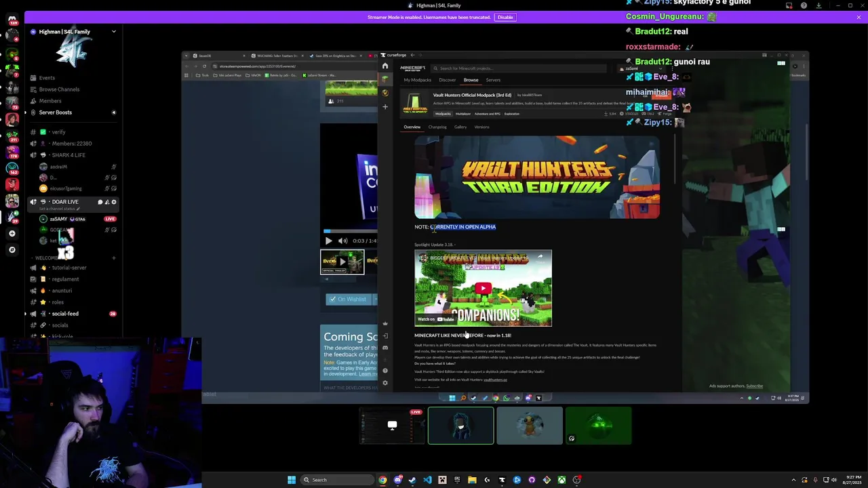Open CurseForge settings gear icon
Viewport: 868px width, 488px height.
[385, 383]
